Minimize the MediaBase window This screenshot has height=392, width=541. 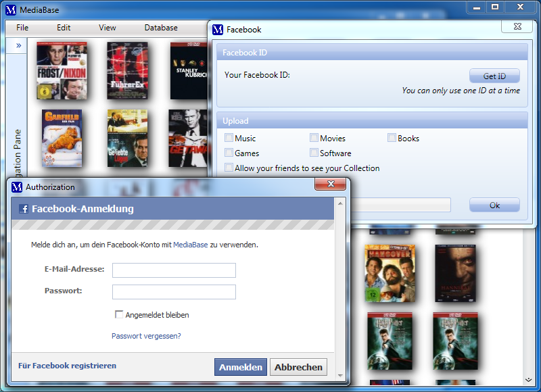click(477, 7)
